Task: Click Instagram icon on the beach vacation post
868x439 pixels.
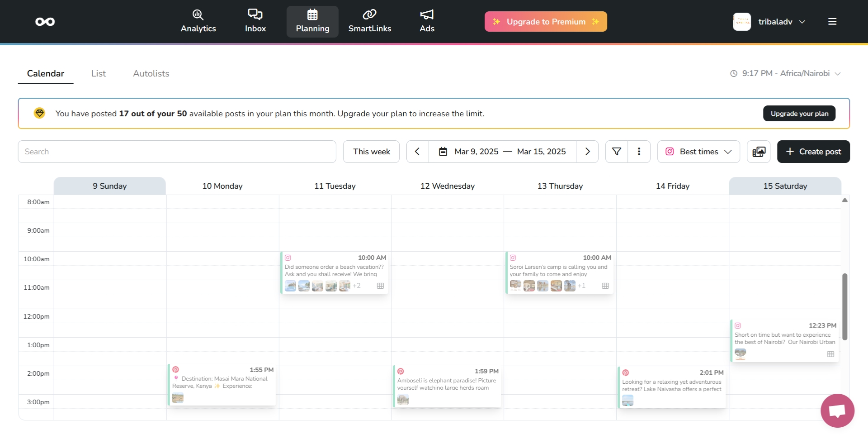Action: (288, 258)
